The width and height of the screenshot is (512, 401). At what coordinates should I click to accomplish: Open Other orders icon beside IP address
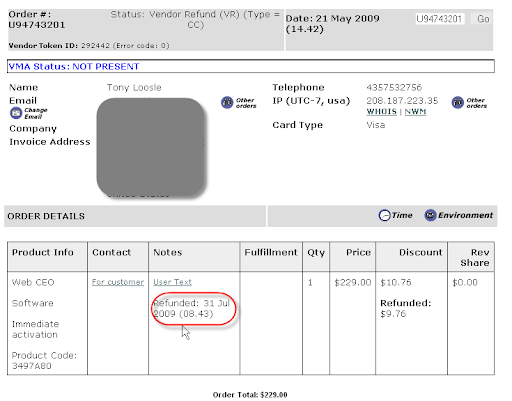tap(458, 103)
